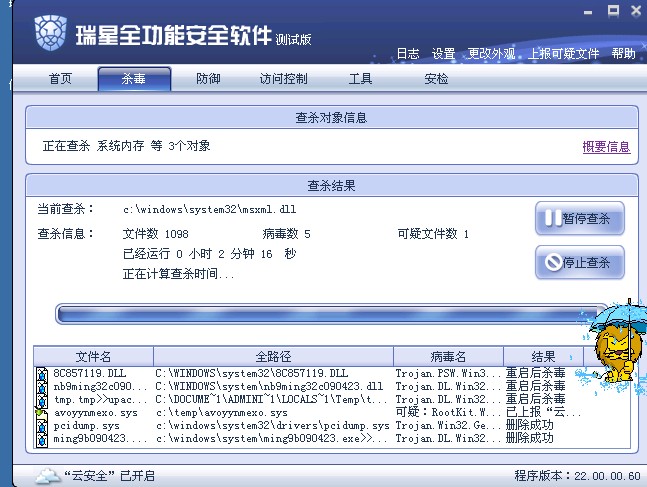This screenshot has width=647, height=487.
Task: Click 程序版本 22.00.00.60 text
Action: (x=577, y=476)
